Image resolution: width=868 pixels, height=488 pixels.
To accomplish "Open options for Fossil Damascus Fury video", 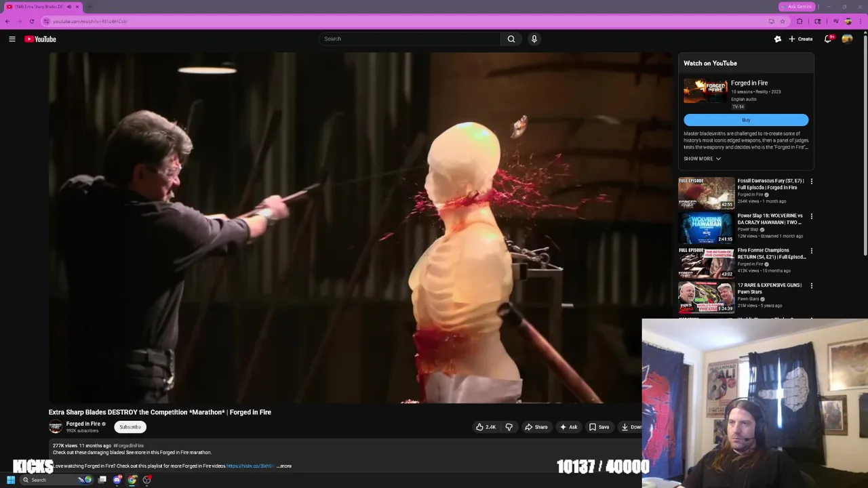I will click(x=811, y=182).
